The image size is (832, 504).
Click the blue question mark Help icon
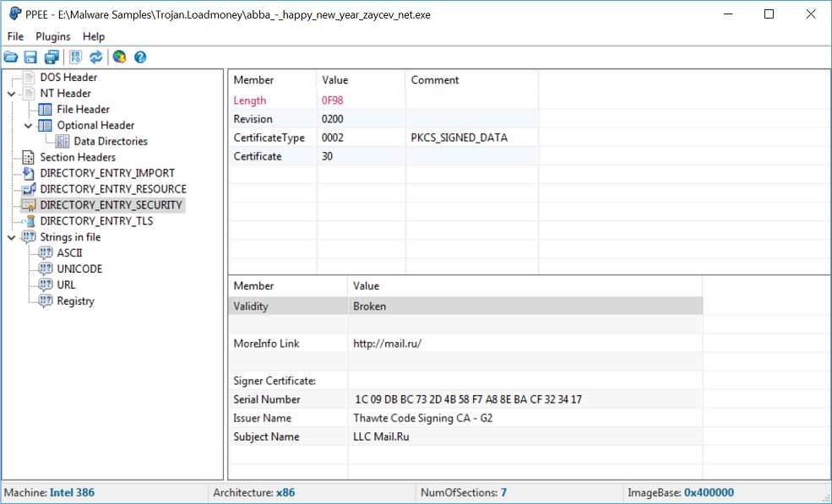click(x=140, y=57)
